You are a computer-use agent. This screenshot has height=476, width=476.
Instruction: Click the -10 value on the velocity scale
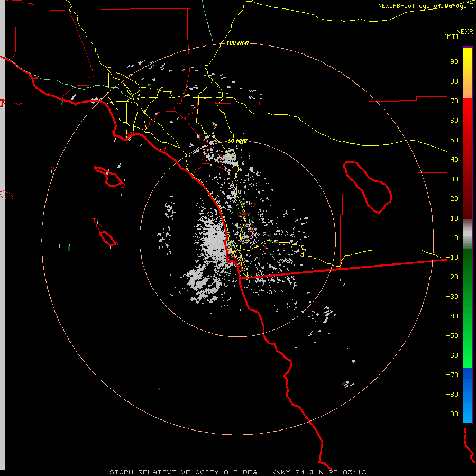pos(452,258)
